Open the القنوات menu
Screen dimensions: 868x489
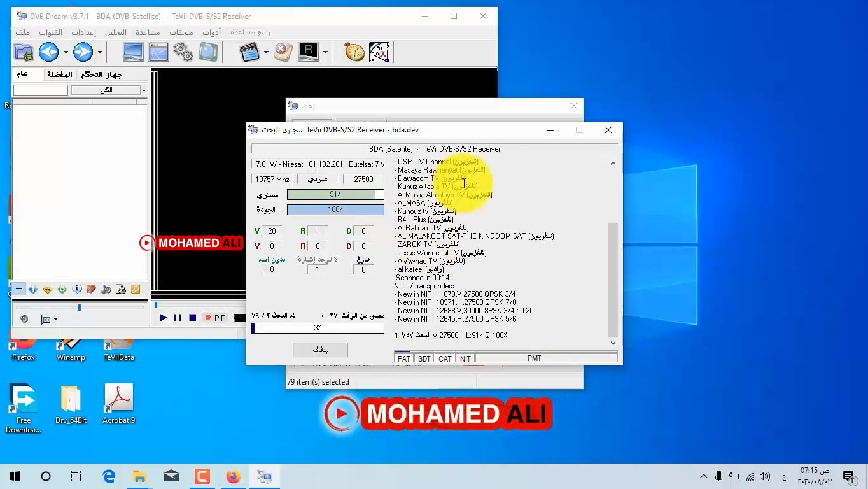point(50,32)
